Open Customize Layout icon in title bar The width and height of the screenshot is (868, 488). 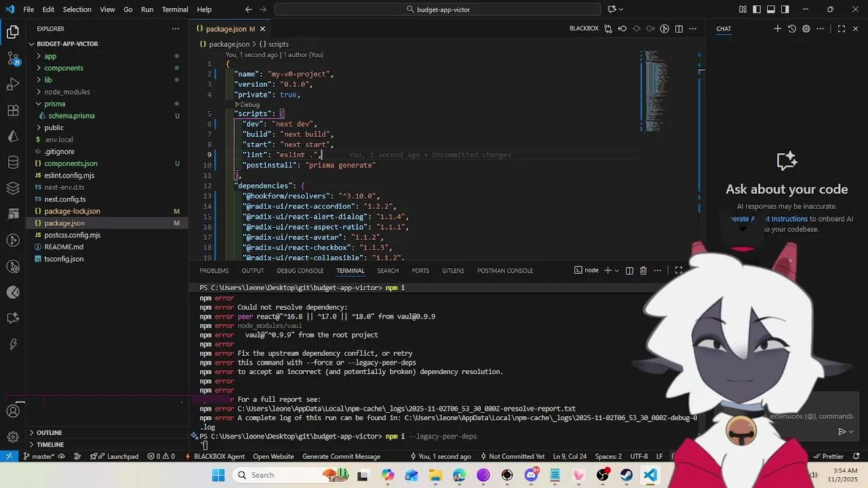click(x=743, y=9)
